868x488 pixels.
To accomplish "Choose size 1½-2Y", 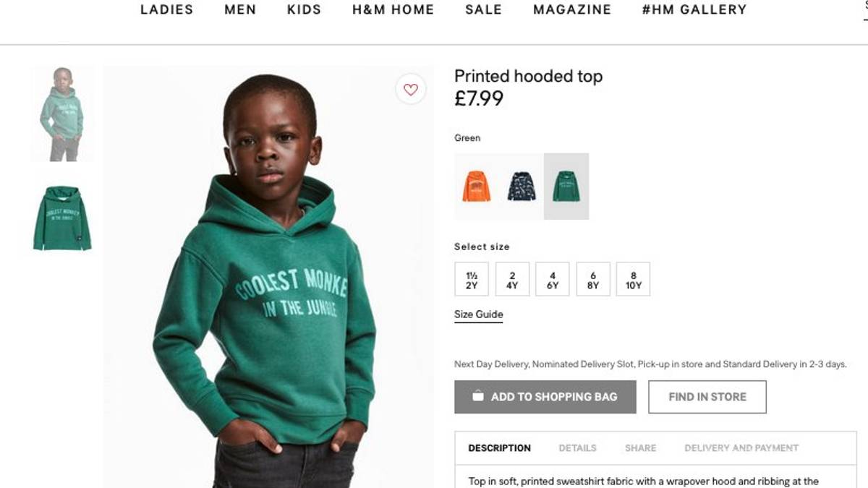I will [472, 280].
